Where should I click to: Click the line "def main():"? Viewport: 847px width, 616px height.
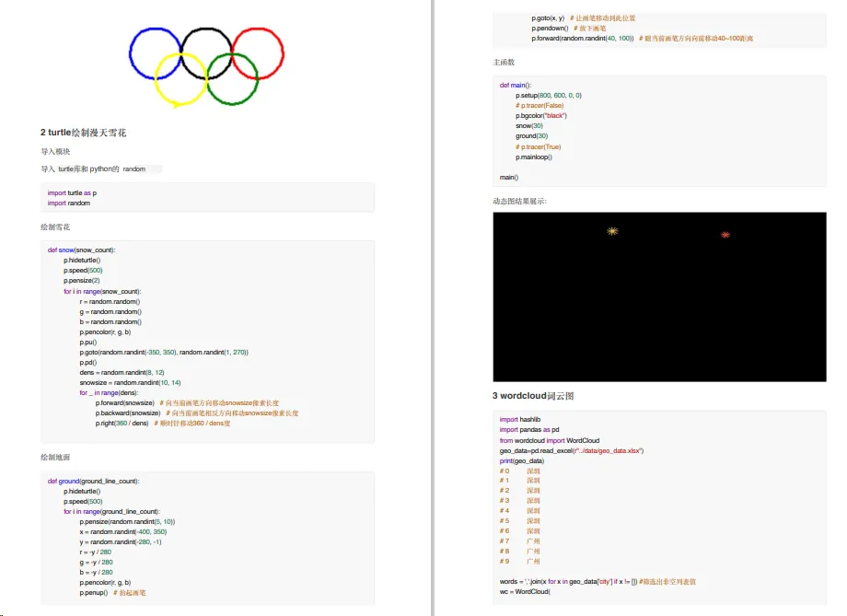click(516, 85)
